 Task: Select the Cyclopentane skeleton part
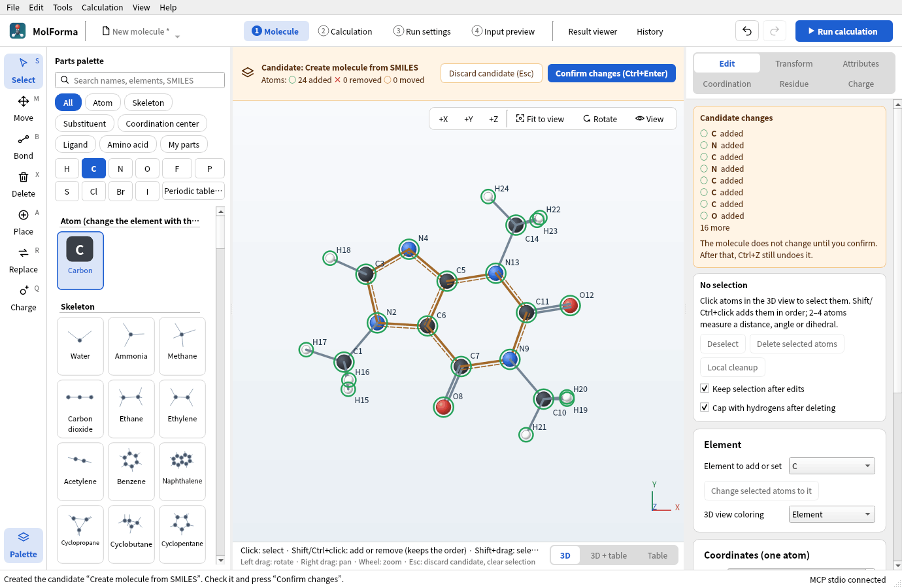point(182,534)
